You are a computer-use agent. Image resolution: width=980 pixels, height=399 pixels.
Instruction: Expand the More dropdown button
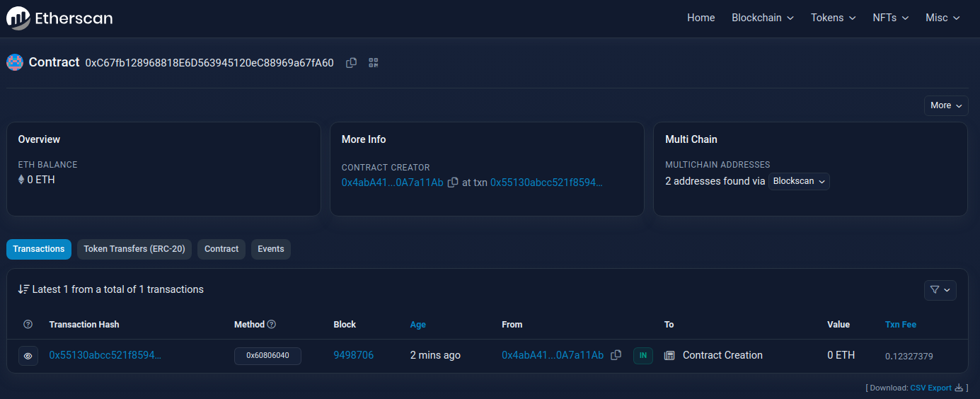point(946,105)
